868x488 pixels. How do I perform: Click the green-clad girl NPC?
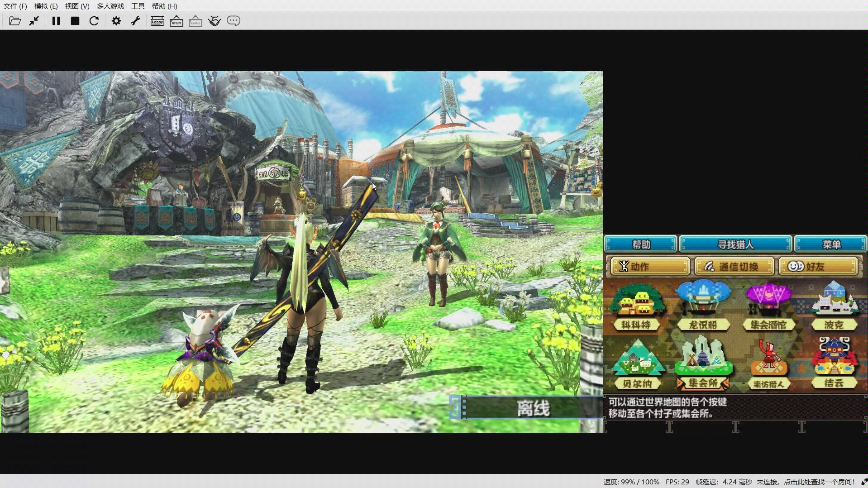pyautogui.click(x=438, y=255)
